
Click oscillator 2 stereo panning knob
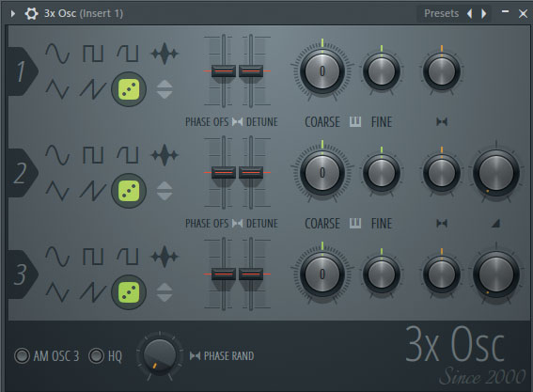tap(442, 173)
